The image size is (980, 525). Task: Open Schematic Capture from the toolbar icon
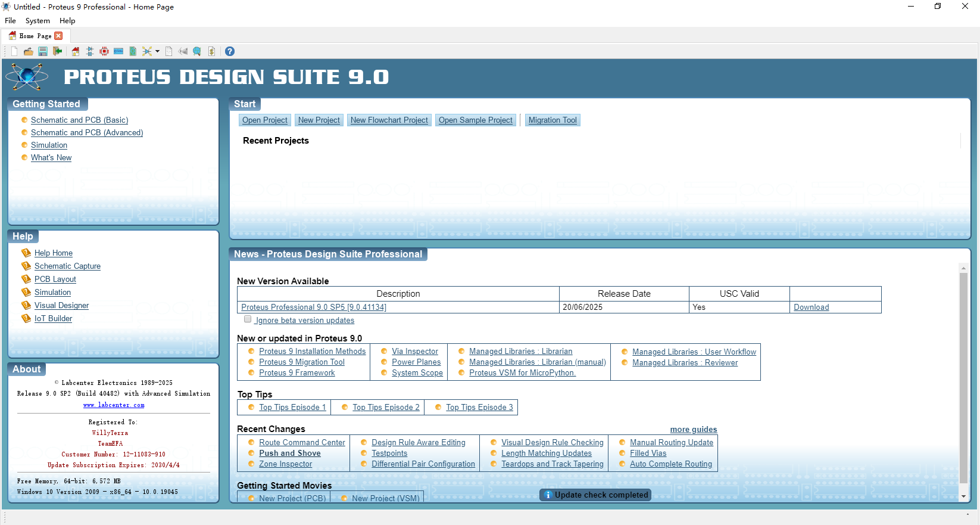tap(90, 51)
